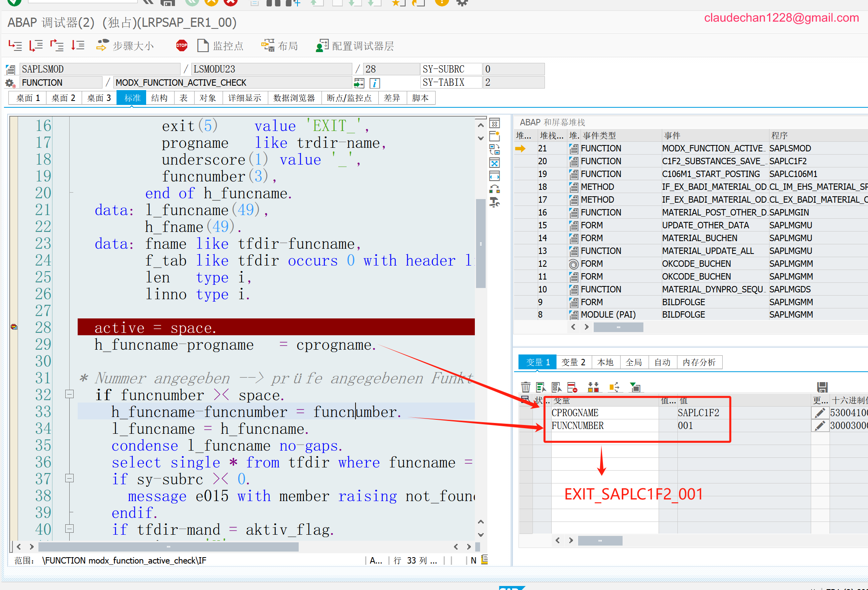Click the horizontal scrollbar thumb under the code editor

pos(168,546)
